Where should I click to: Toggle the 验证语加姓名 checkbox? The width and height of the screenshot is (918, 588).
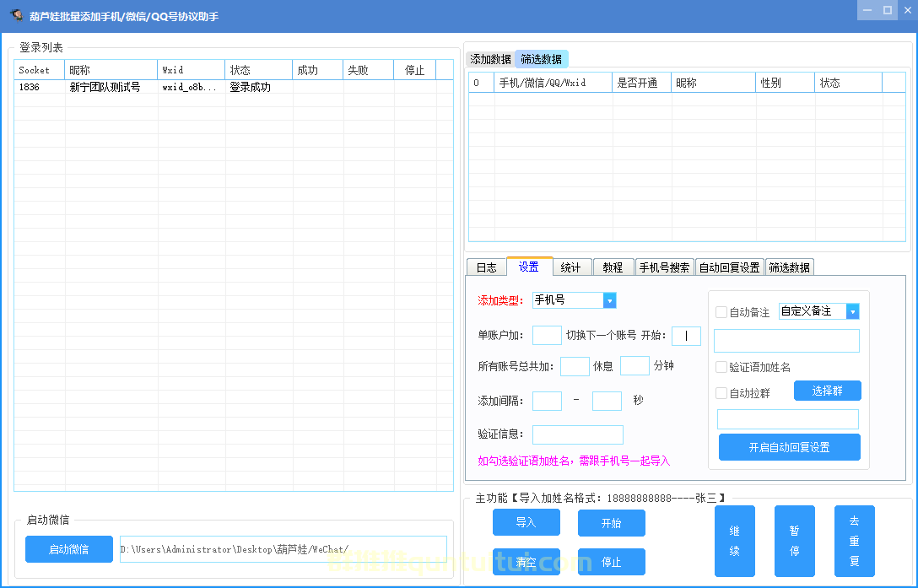tap(721, 367)
